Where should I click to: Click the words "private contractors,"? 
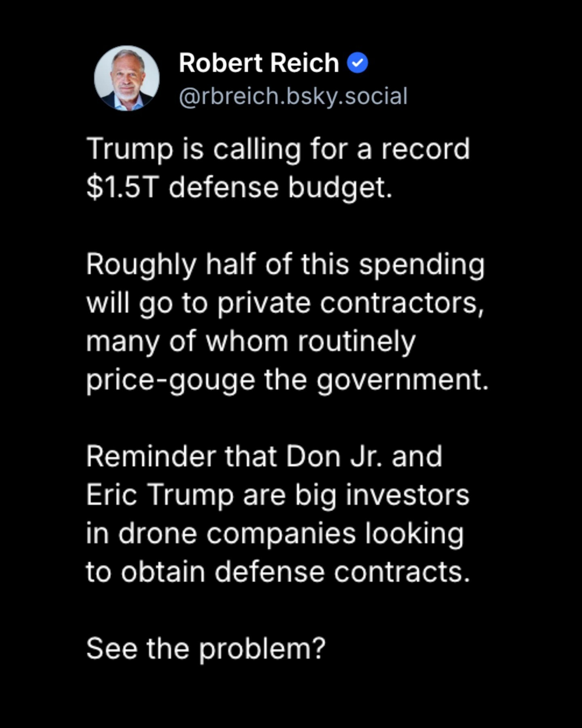(x=351, y=303)
